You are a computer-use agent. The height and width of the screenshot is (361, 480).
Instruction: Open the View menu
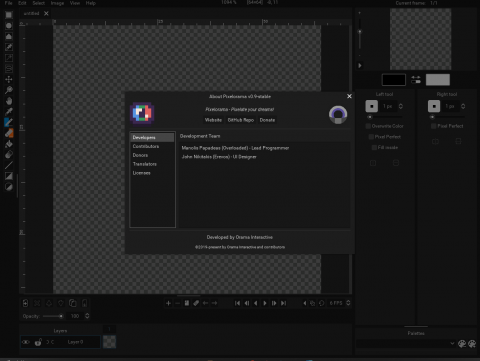pyautogui.click(x=75, y=3)
